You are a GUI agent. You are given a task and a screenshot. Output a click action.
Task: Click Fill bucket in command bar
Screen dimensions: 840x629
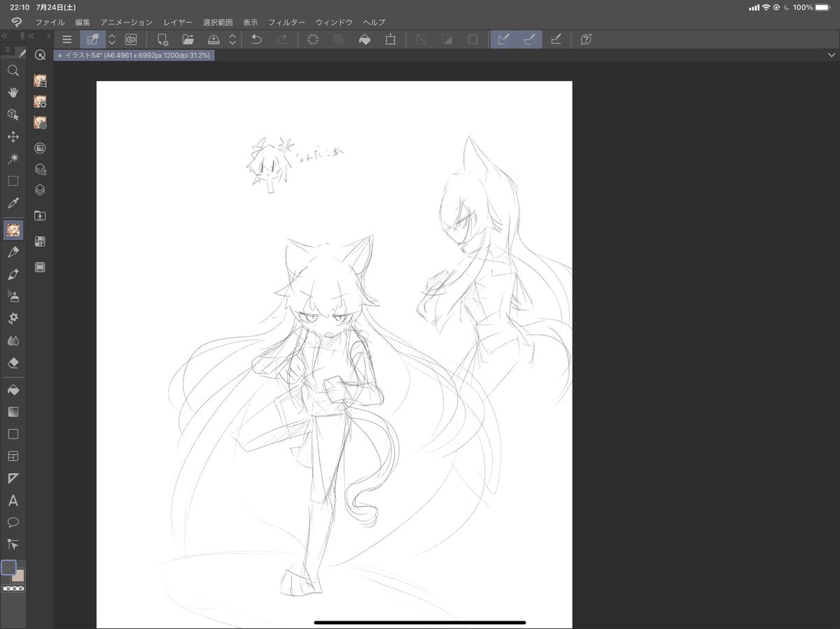tap(365, 40)
